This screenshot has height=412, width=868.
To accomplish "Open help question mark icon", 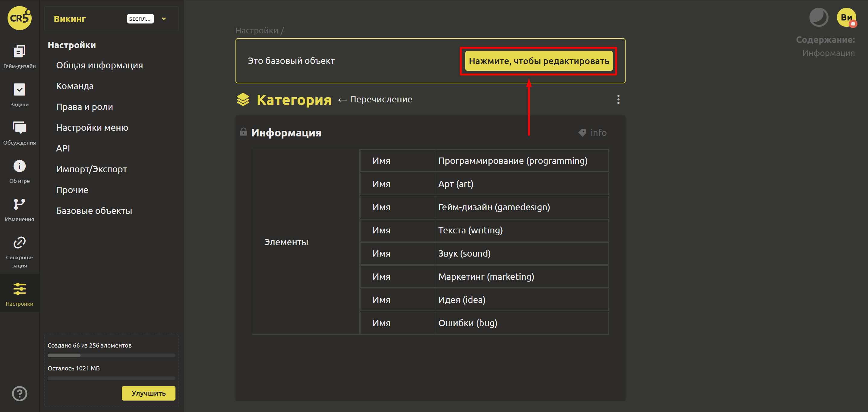I will pos(20,394).
